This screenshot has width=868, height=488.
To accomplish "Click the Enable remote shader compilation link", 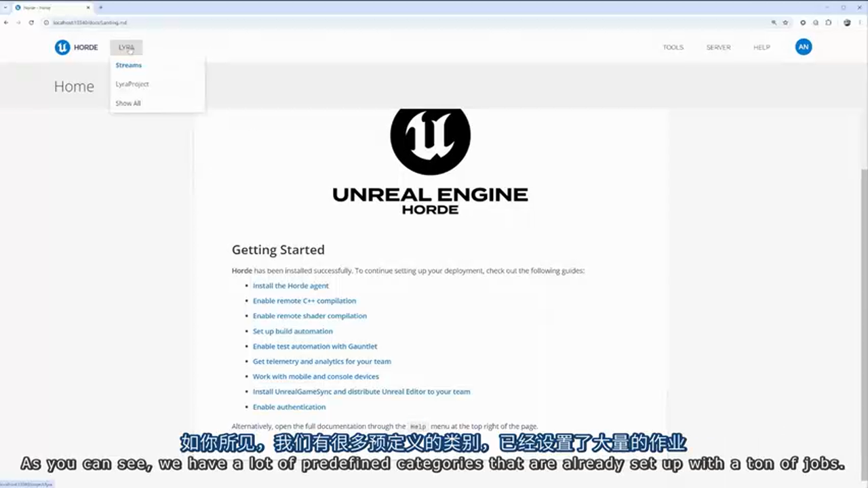I will coord(309,315).
